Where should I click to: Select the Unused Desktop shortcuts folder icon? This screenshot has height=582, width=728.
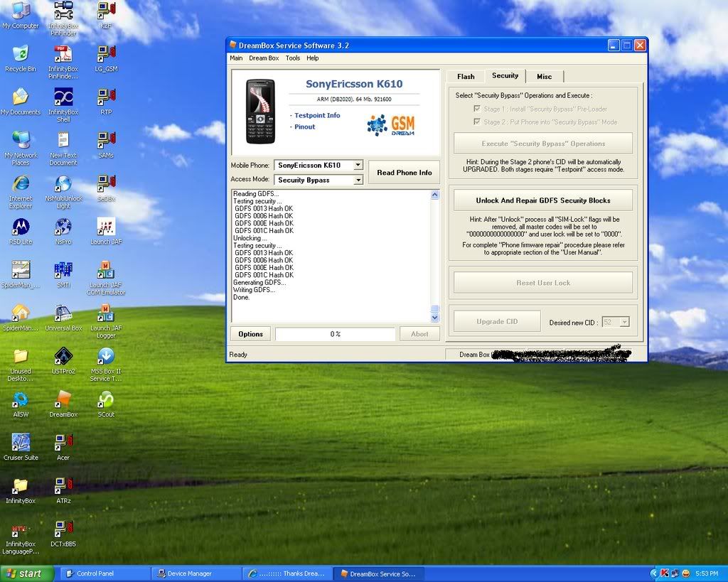pyautogui.click(x=21, y=364)
